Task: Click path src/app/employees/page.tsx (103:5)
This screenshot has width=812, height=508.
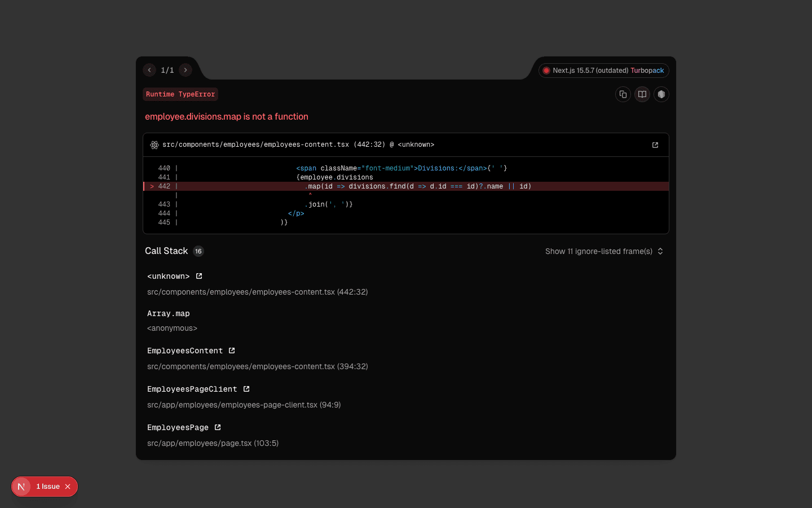Action: tap(213, 443)
